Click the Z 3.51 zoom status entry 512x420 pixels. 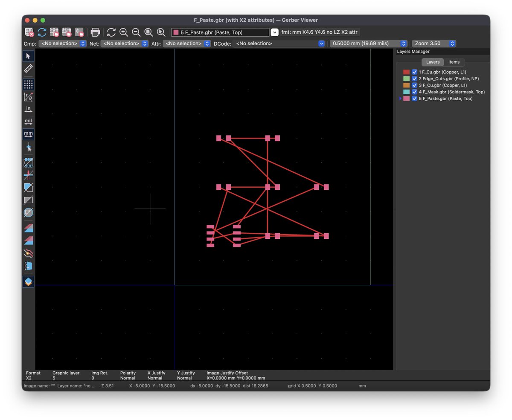(107, 386)
